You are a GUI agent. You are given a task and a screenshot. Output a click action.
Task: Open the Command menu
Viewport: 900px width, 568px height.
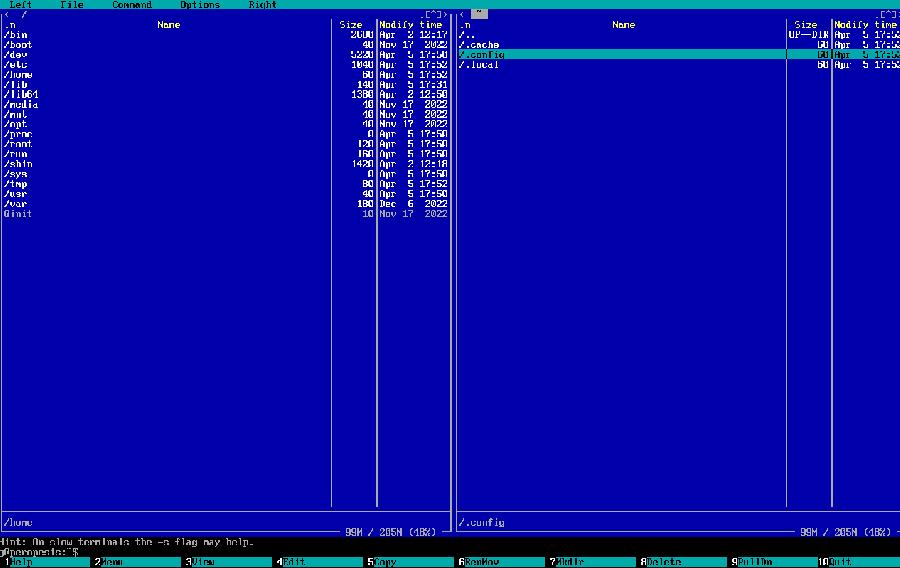[131, 5]
